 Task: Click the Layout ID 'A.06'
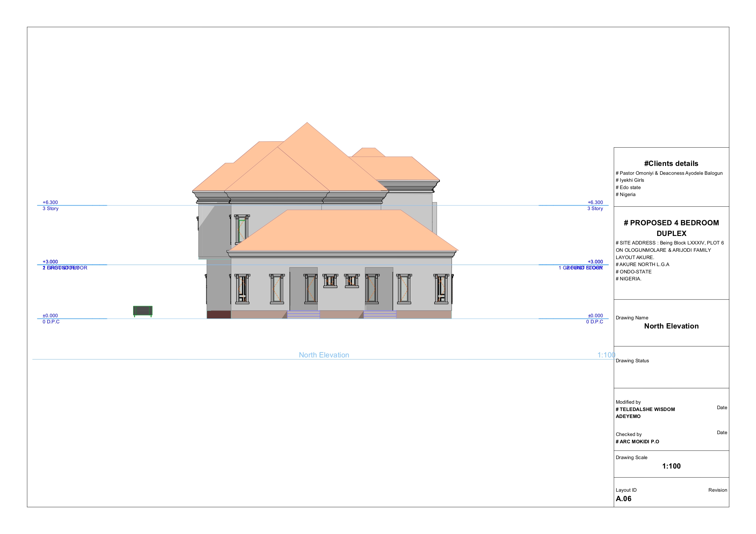(623, 498)
